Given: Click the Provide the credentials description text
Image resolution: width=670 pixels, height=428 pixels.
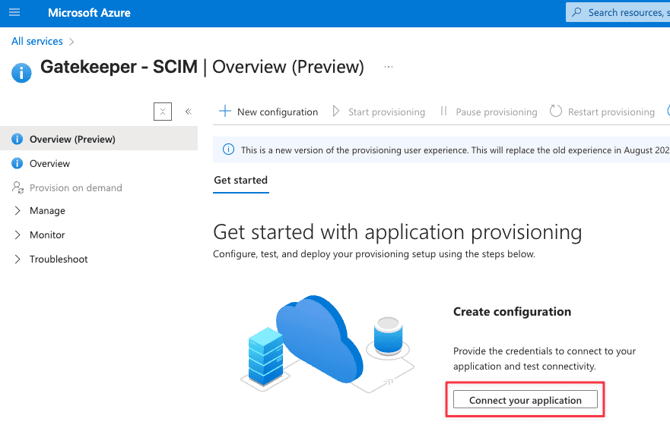Looking at the screenshot, I should 544,359.
